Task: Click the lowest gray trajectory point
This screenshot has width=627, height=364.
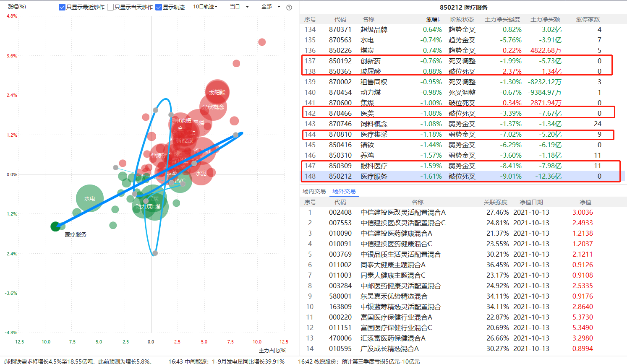Action: click(x=155, y=253)
